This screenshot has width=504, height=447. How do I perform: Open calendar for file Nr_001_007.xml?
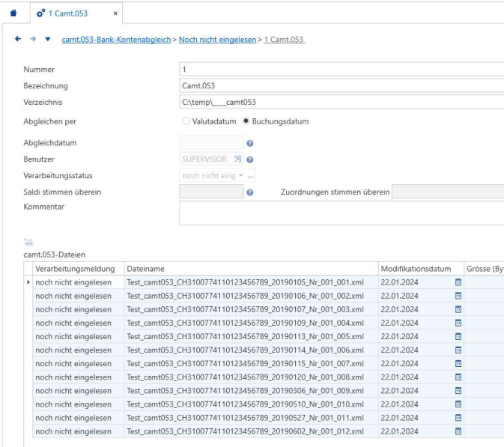point(458,363)
